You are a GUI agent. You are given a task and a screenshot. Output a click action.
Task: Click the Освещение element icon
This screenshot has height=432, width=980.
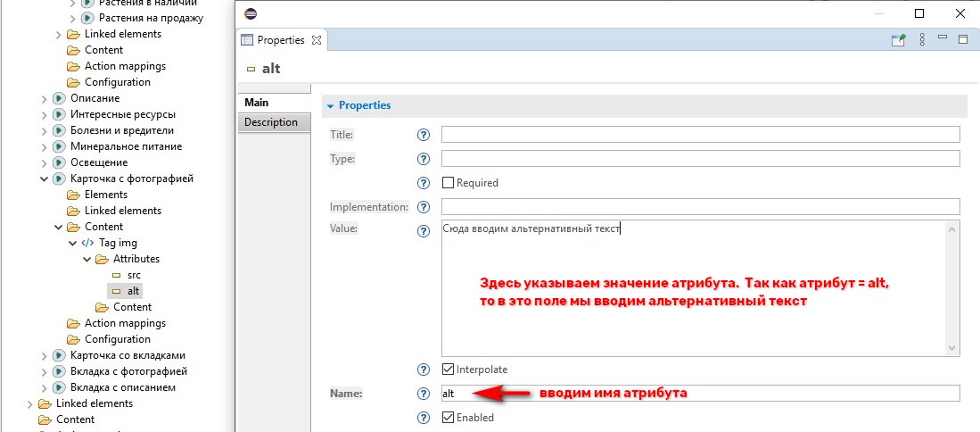point(60,162)
